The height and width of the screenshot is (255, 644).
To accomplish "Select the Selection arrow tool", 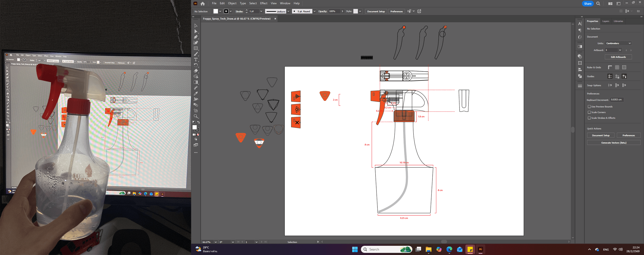I will pos(196,26).
